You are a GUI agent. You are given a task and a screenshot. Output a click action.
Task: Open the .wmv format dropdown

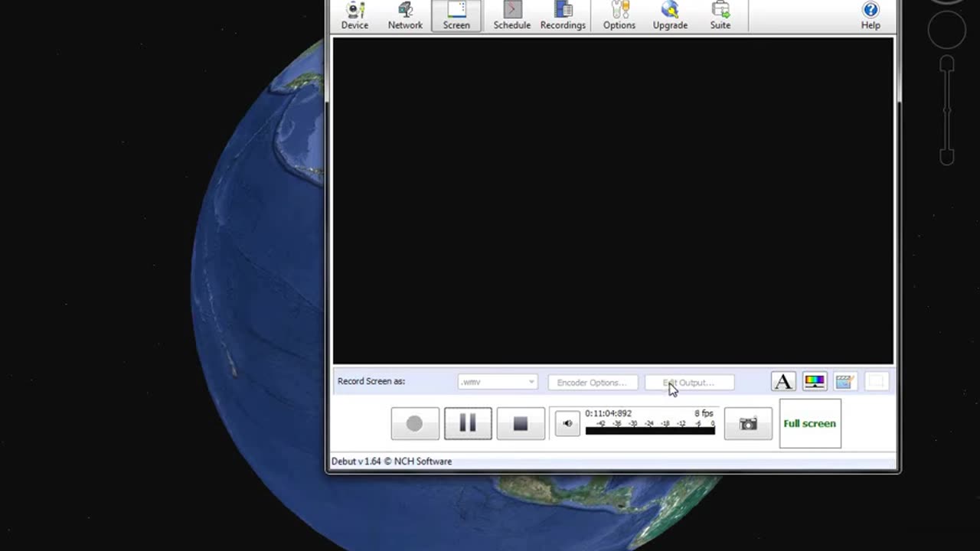[x=498, y=382]
